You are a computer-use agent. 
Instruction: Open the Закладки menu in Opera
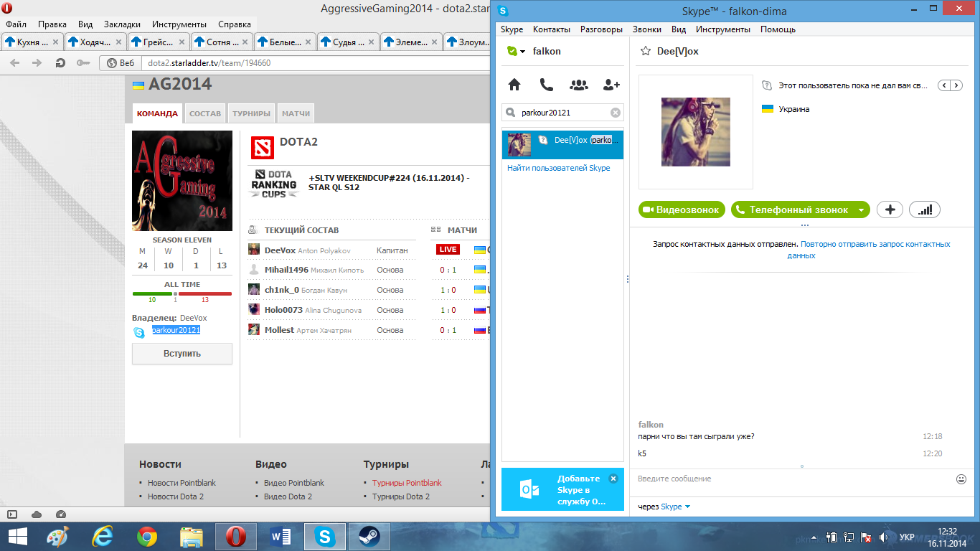pos(122,24)
